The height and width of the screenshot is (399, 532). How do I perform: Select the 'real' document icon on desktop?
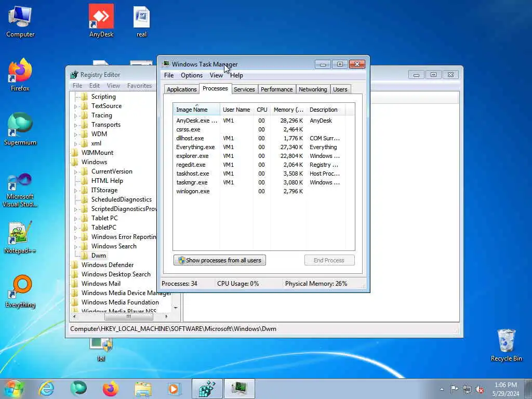coord(141,22)
